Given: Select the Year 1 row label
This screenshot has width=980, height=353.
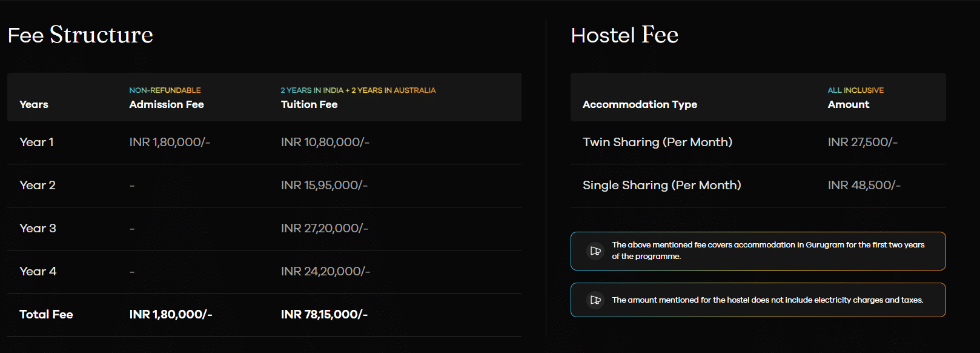Looking at the screenshot, I should (36, 142).
